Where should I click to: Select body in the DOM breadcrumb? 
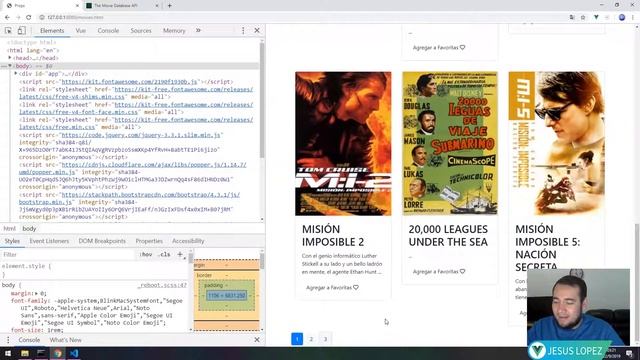point(29,229)
